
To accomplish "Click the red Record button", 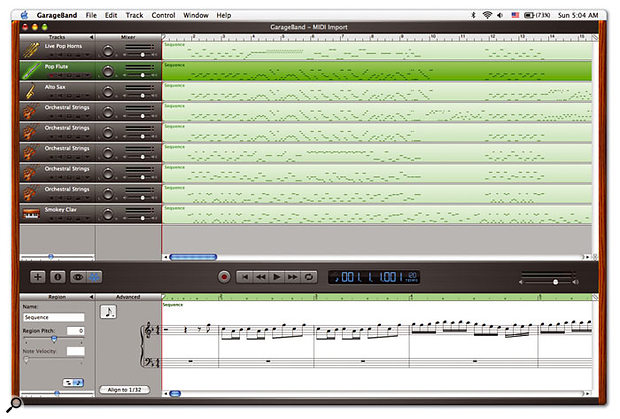I will point(224,277).
